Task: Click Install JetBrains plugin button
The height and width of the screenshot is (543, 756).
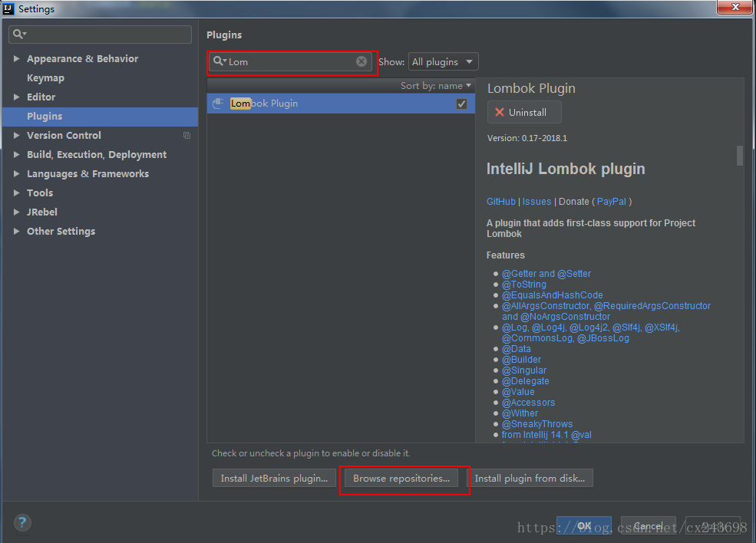Action: [274, 479]
